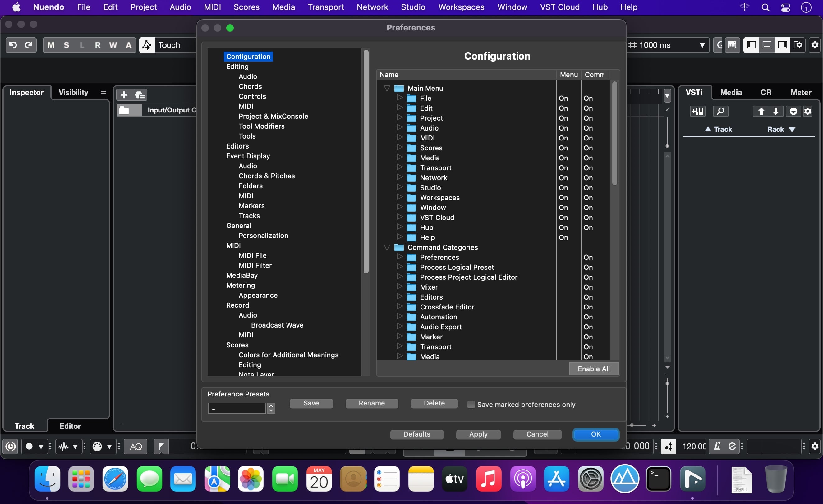Viewport: 823px width, 504px height.
Task: Open the track preset icon beside Add Track
Action: click(x=140, y=95)
